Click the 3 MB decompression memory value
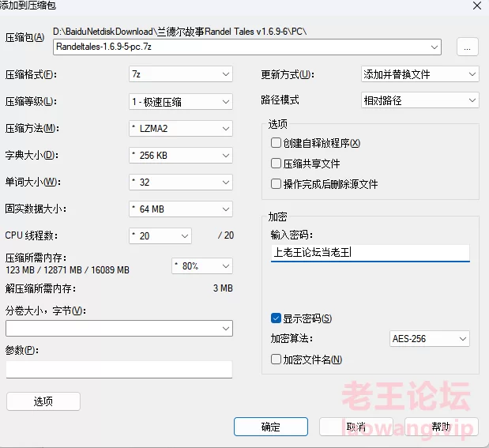489x448 pixels. 223,288
